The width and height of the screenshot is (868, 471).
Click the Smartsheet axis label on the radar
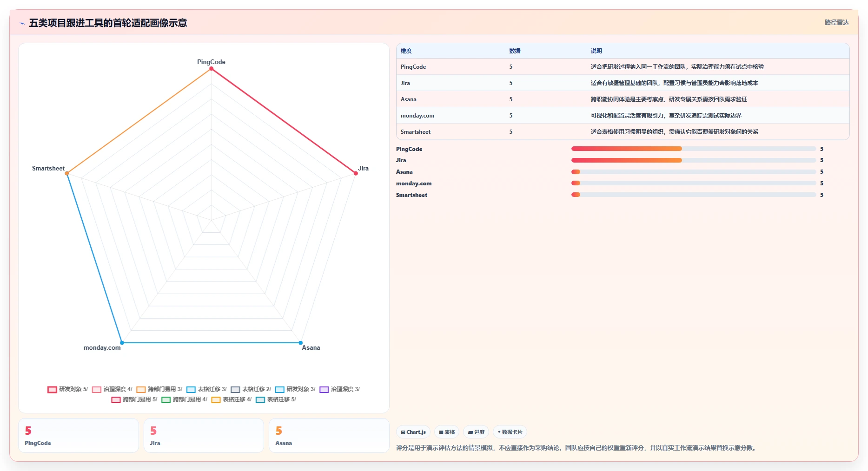pyautogui.click(x=48, y=168)
